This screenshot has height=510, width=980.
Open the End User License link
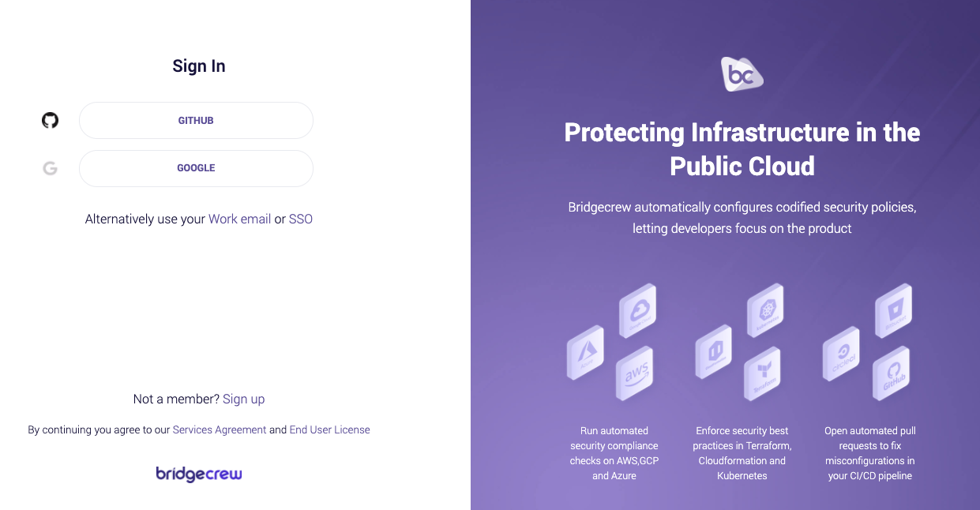coord(329,430)
